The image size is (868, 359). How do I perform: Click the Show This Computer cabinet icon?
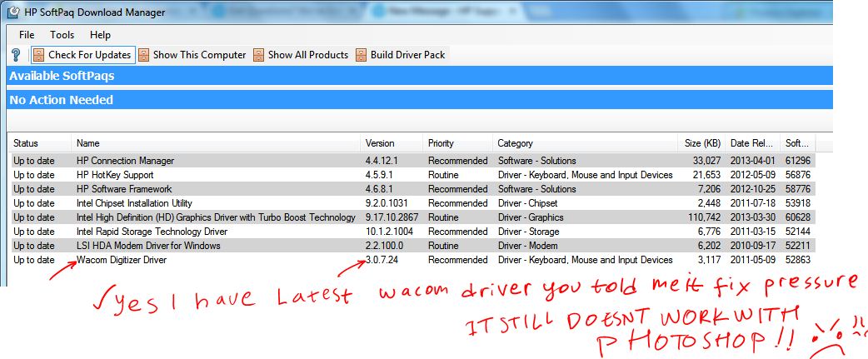pos(144,55)
